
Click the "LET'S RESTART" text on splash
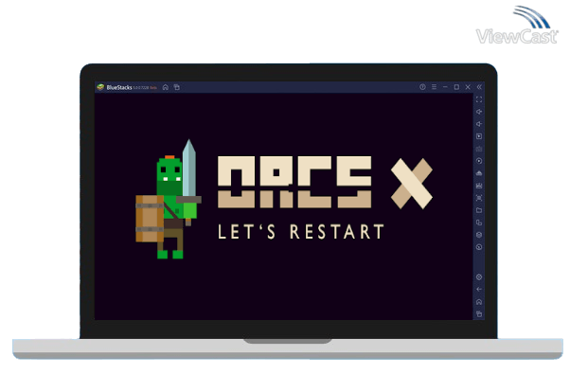pos(301,232)
